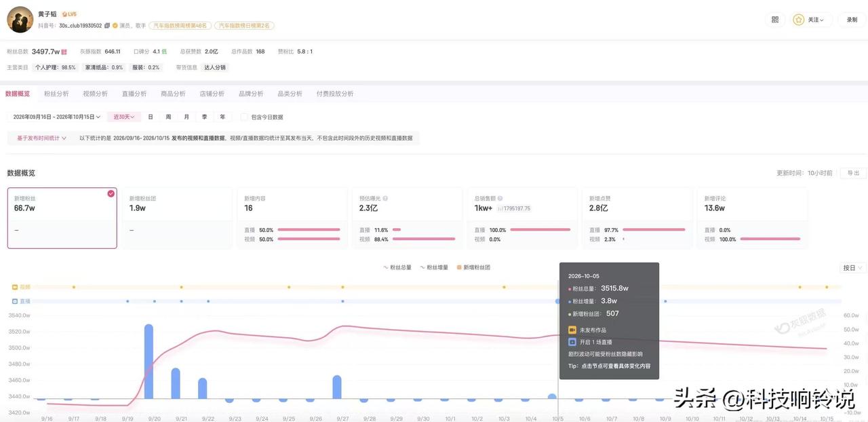Click the selected checkmark on 新增粉丝 card
Screen dimensions: 868x422
[x=111, y=194]
